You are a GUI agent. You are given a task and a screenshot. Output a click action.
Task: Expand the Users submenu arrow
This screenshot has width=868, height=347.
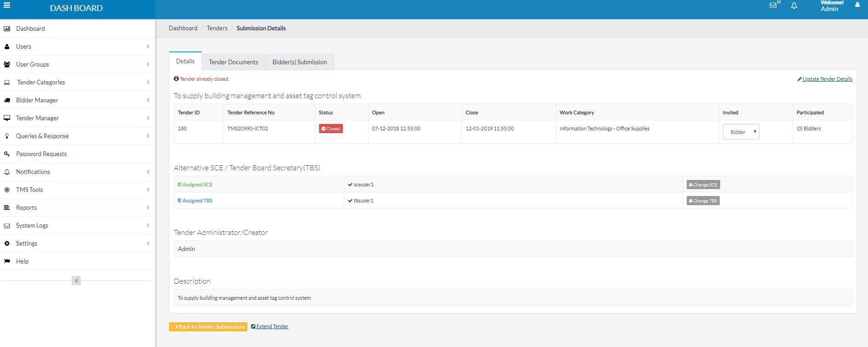pos(148,46)
